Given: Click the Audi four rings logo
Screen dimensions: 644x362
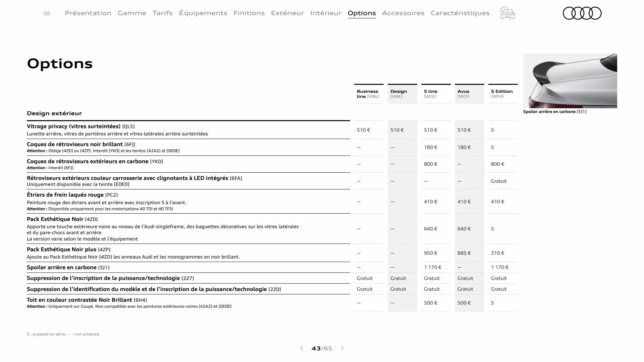Looking at the screenshot, I should coord(582,13).
